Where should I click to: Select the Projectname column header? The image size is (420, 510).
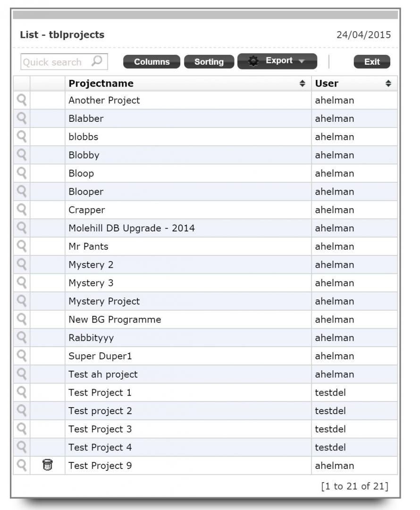(x=101, y=84)
